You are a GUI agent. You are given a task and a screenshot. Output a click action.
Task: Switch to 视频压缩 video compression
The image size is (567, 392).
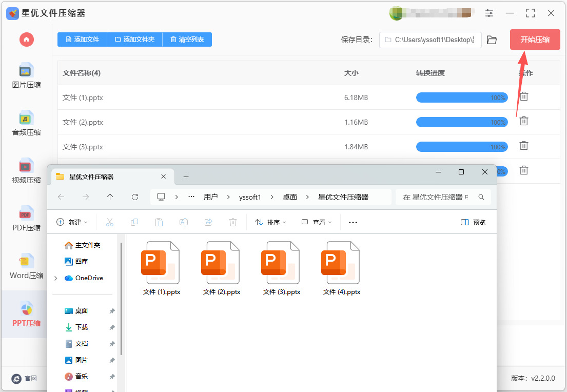[26, 171]
